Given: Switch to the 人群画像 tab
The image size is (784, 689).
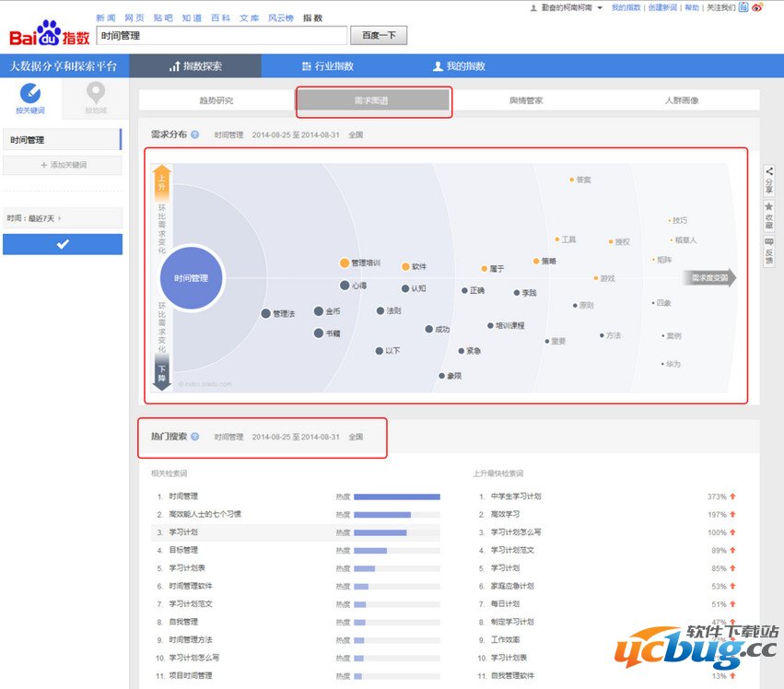Looking at the screenshot, I should click(x=682, y=100).
